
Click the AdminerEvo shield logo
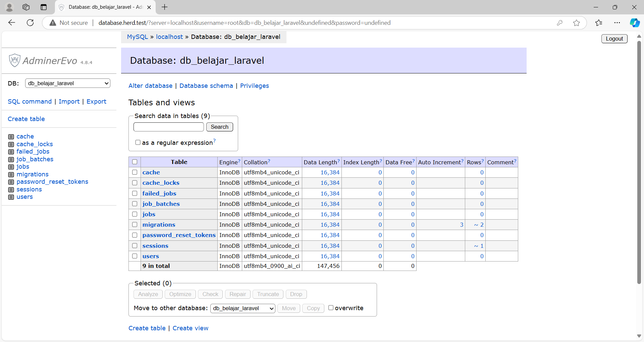[x=14, y=60]
